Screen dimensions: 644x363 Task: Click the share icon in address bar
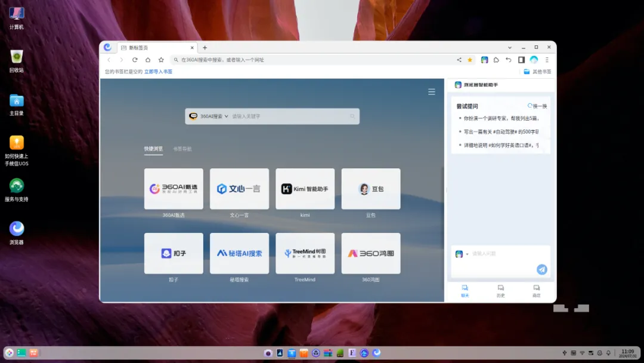point(459,60)
